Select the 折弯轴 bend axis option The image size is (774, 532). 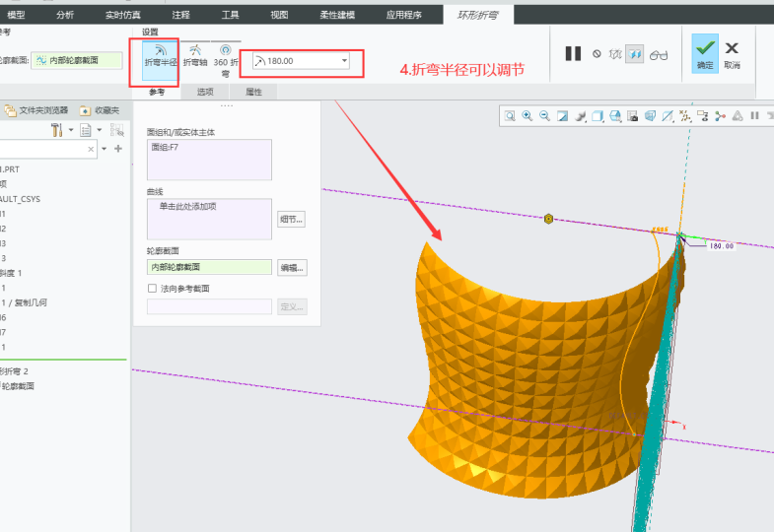pos(196,55)
